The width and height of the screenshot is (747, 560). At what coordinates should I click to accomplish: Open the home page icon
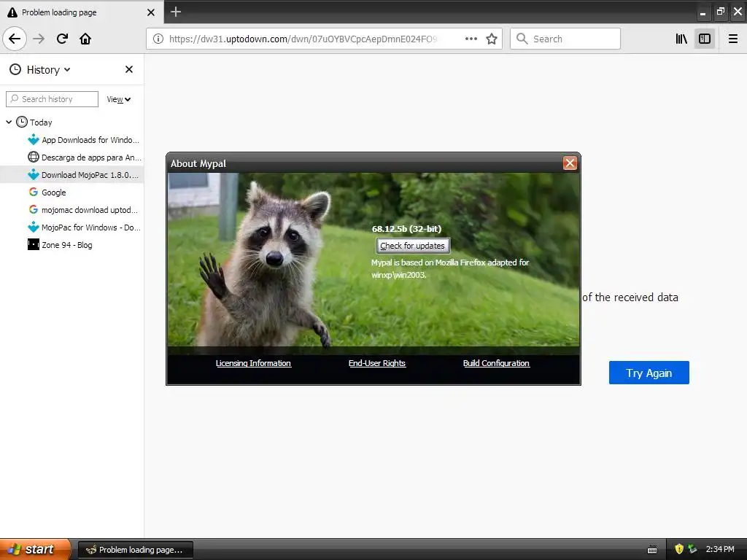85,39
